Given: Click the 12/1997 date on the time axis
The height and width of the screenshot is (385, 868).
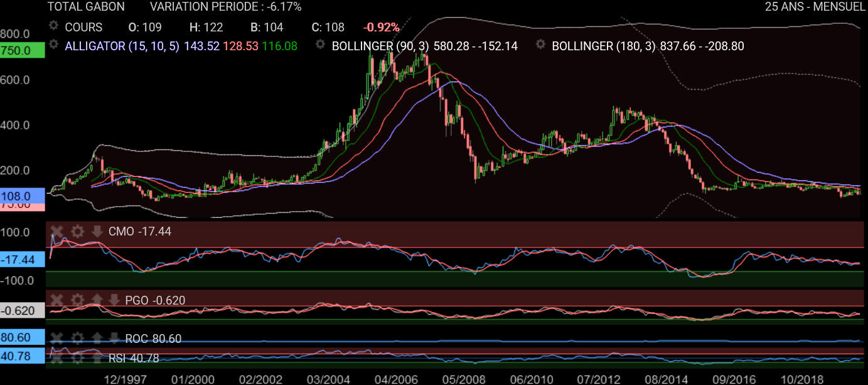Looking at the screenshot, I should point(126,379).
